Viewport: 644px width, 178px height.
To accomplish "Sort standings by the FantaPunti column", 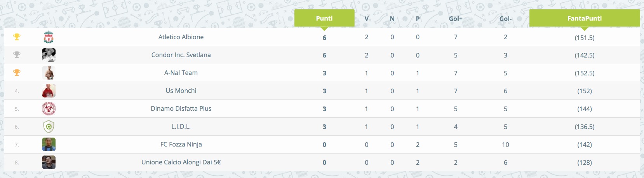I will click(585, 18).
